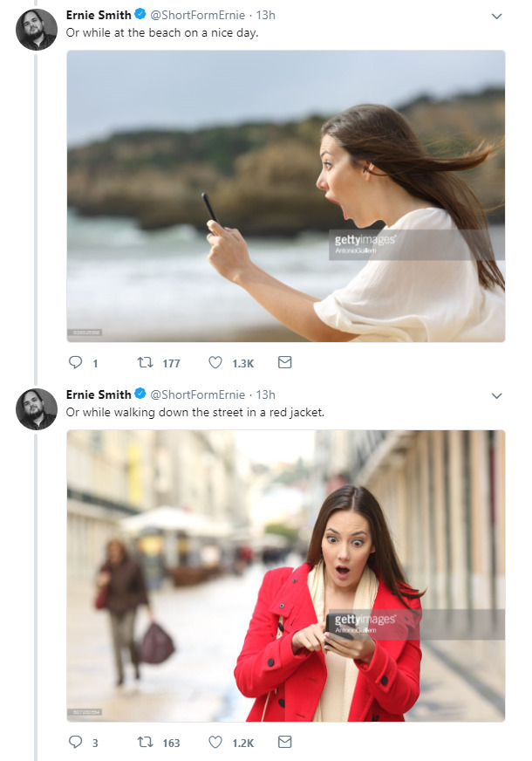Direct Message the red jacket tweet

coord(284,742)
